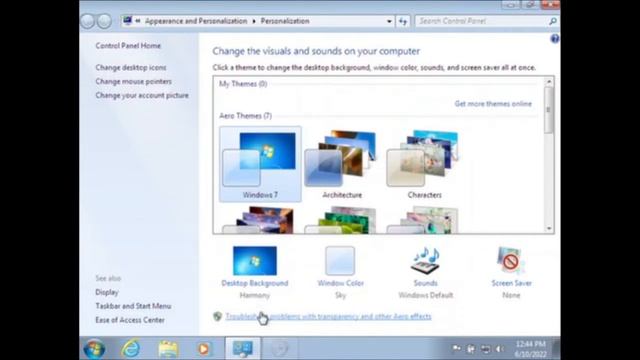Open the Screen Saver icon

(x=511, y=261)
